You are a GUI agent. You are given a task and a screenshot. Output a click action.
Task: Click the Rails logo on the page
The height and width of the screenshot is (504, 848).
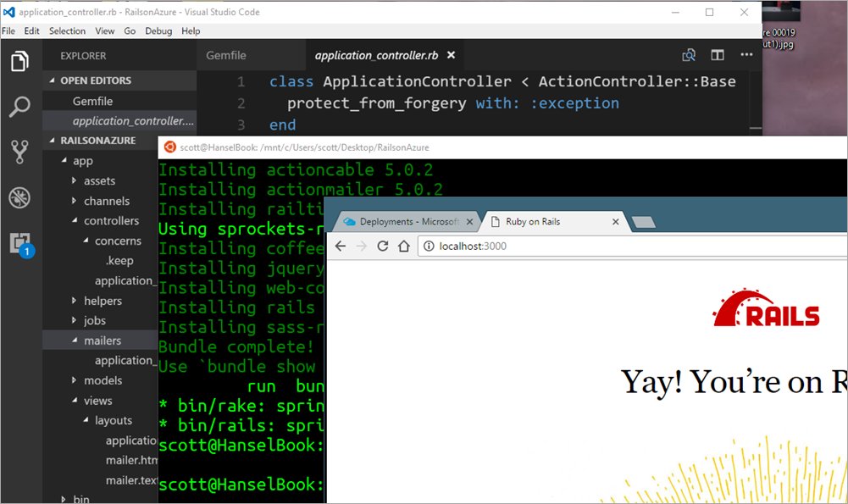766,307
